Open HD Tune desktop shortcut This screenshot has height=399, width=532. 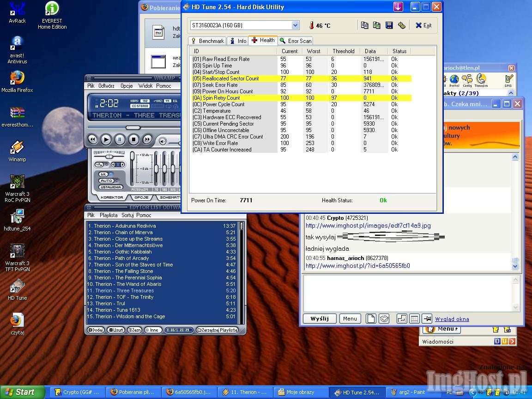tap(17, 290)
